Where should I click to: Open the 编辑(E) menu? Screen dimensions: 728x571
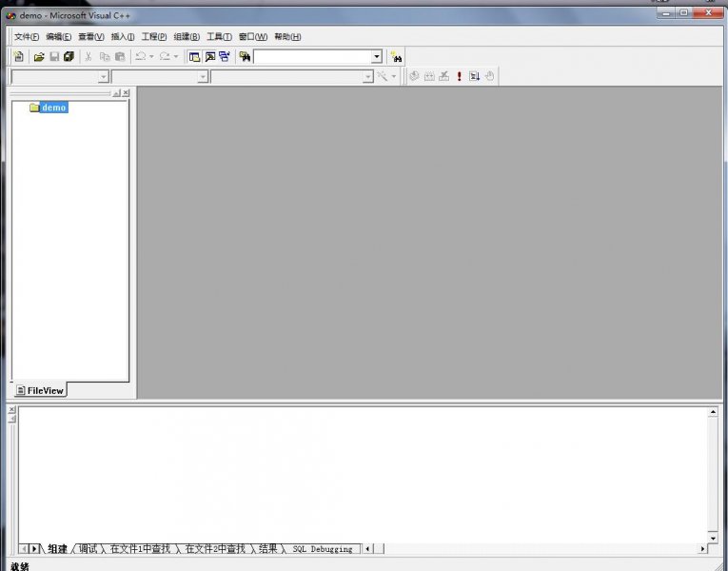[58, 37]
